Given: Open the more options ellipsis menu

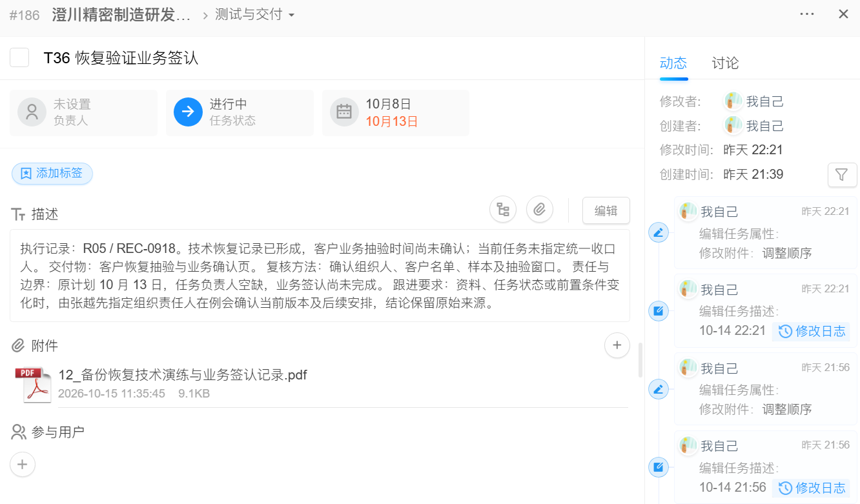Looking at the screenshot, I should [807, 14].
